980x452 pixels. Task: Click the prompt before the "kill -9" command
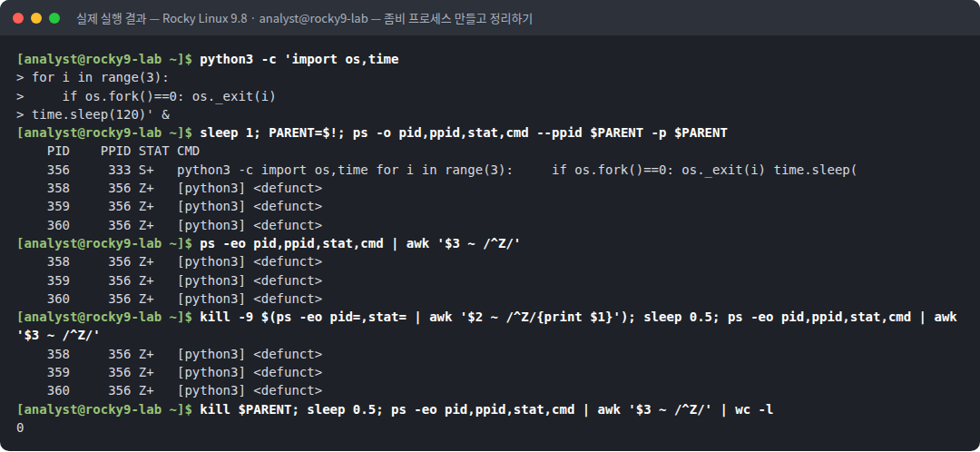[x=104, y=318]
